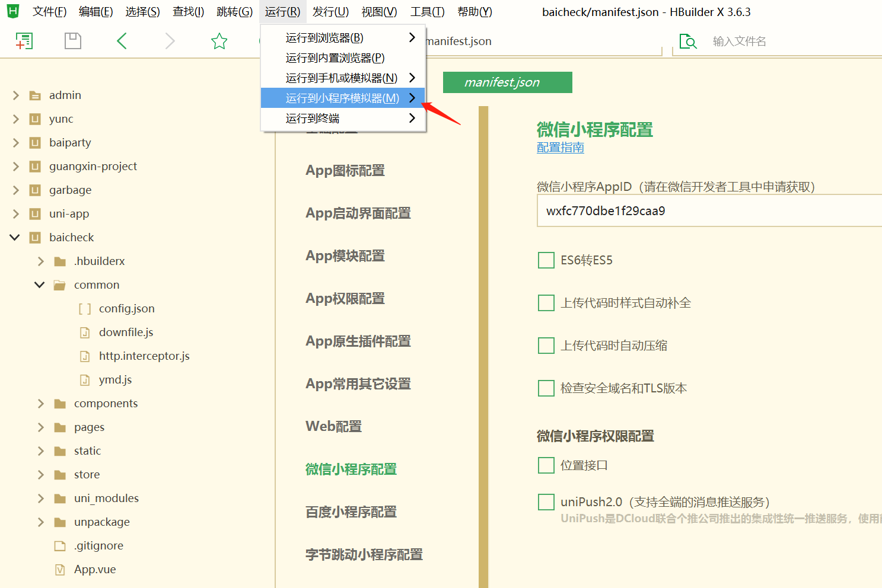The width and height of the screenshot is (882, 588).
Task: Expand the yunc project
Action: point(16,119)
